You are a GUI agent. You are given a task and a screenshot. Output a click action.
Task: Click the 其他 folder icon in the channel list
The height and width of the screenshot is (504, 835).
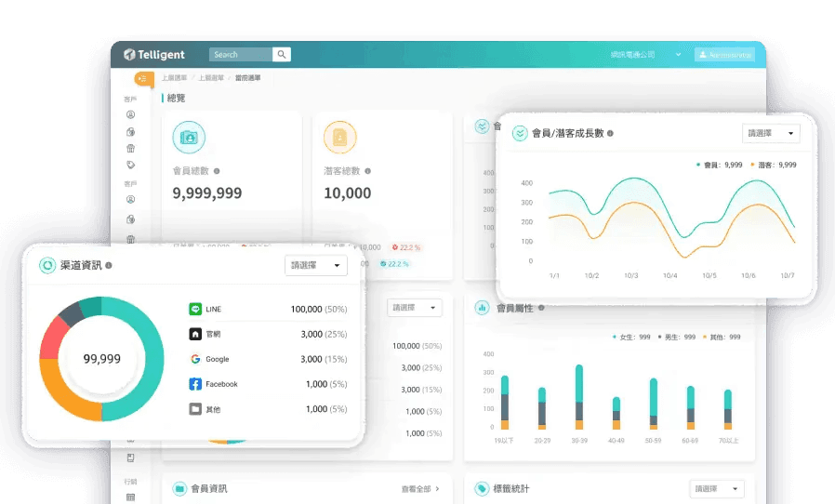click(x=195, y=408)
